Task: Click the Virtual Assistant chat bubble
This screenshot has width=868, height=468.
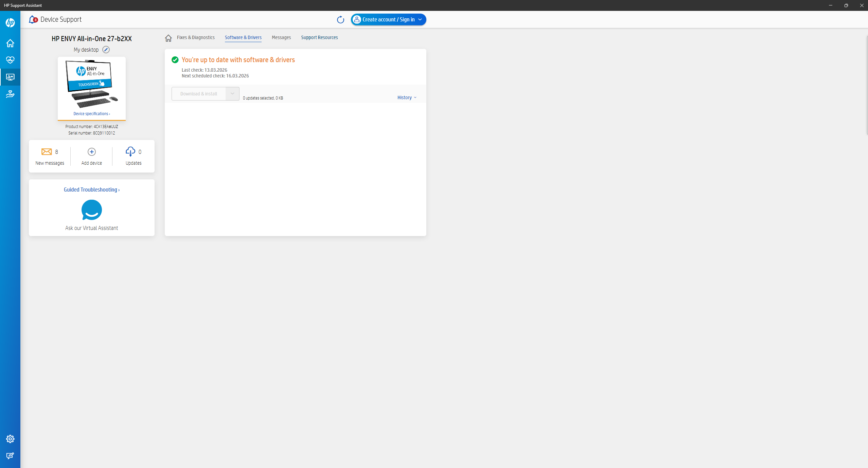Action: pyautogui.click(x=91, y=210)
